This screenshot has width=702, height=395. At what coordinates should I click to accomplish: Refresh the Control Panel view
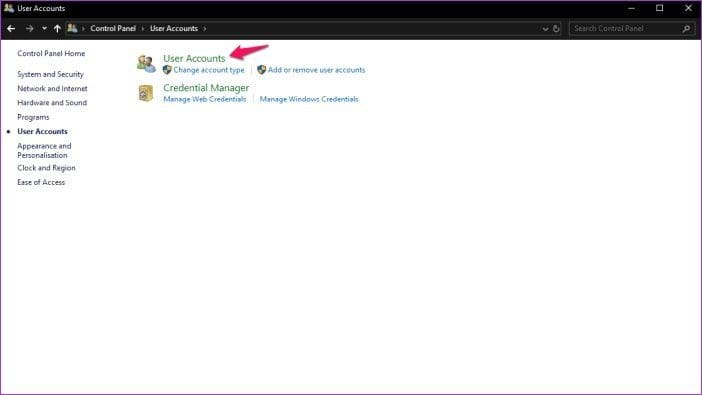[556, 29]
